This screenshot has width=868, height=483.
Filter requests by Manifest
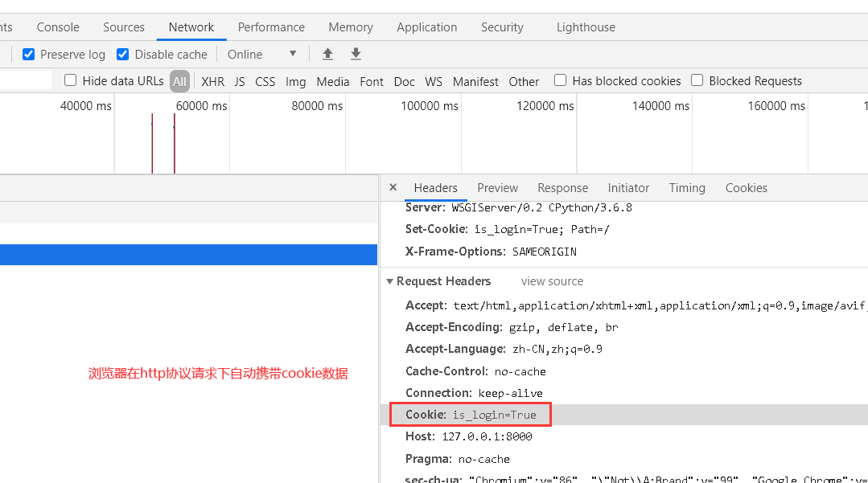(475, 81)
